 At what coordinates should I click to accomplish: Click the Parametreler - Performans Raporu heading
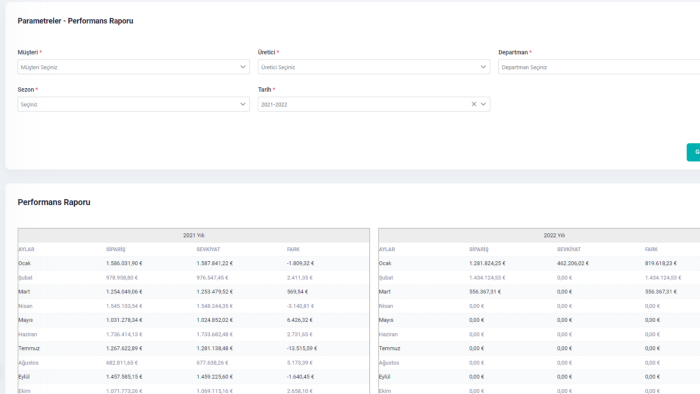coord(75,21)
